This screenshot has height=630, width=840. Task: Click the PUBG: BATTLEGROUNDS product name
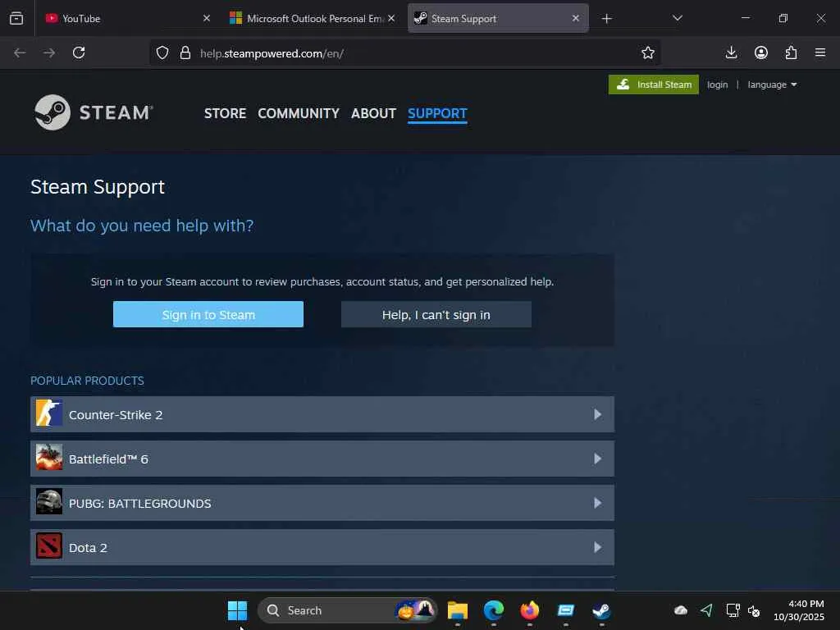[x=139, y=503]
